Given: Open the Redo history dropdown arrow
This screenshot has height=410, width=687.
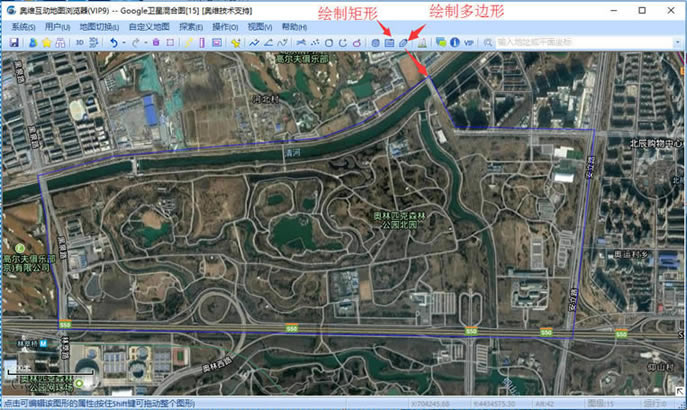Looking at the screenshot, I should click(x=145, y=42).
